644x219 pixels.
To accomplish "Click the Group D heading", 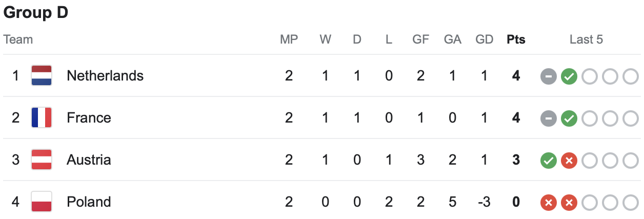I will tap(36, 13).
